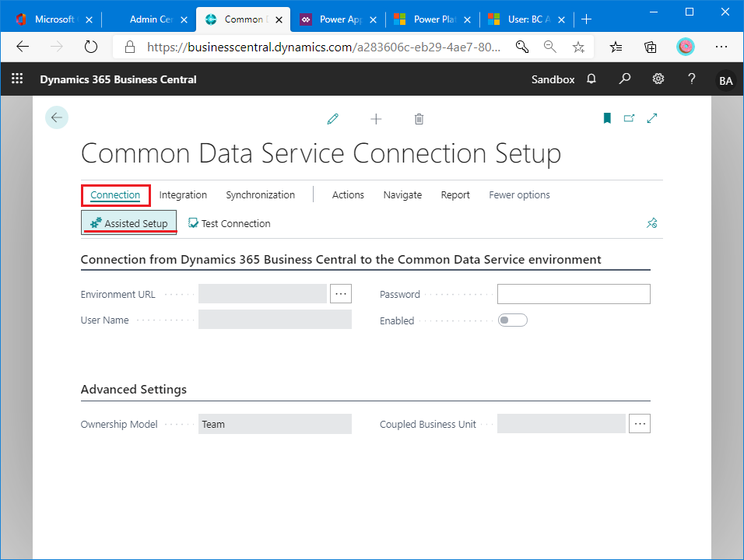This screenshot has width=744, height=560.
Task: Click Dynamics 365 Business Central title
Action: [x=118, y=79]
